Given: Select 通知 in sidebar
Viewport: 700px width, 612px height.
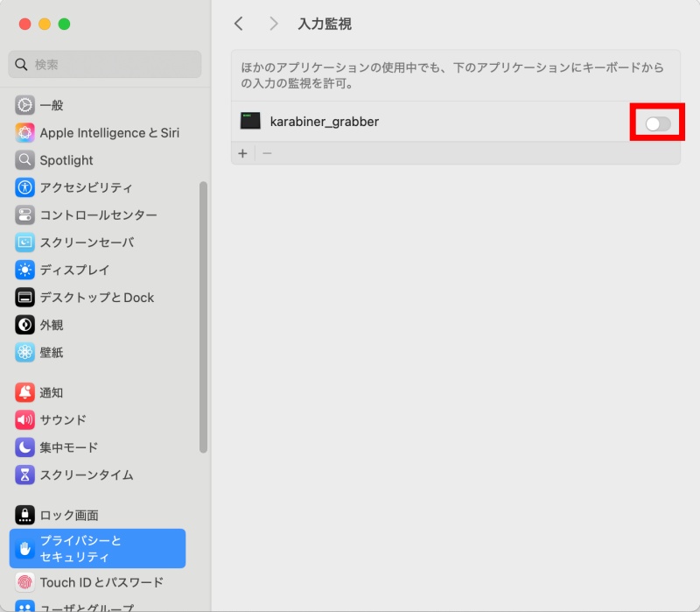Looking at the screenshot, I should point(51,393).
